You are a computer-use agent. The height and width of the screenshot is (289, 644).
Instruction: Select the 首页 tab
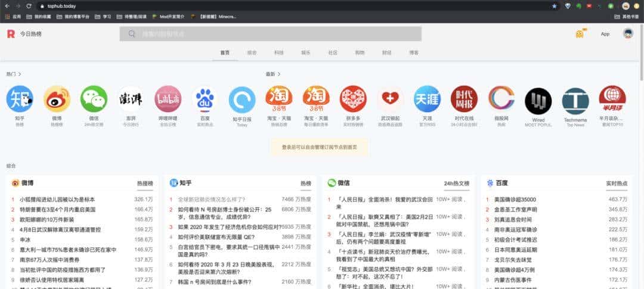[225, 53]
